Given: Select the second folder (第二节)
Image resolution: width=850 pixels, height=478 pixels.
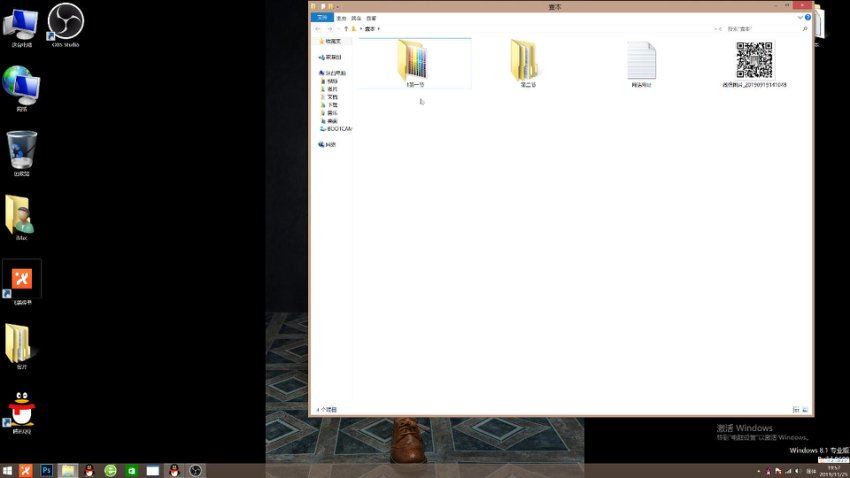Looking at the screenshot, I should point(527,63).
